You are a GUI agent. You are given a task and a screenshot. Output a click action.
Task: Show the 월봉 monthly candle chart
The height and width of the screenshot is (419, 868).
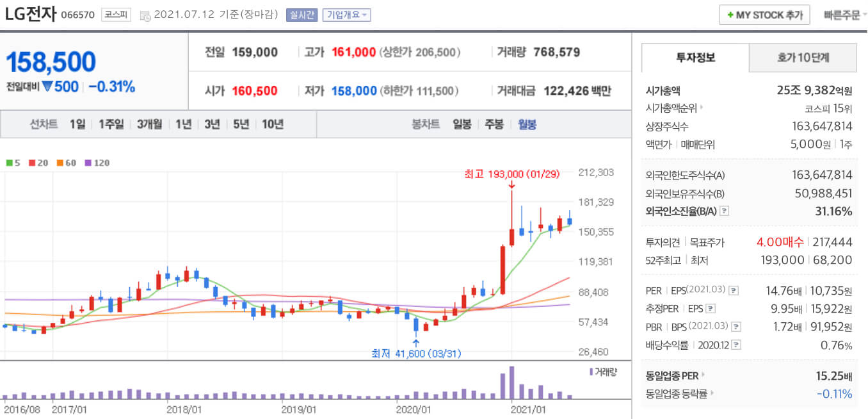(x=527, y=124)
